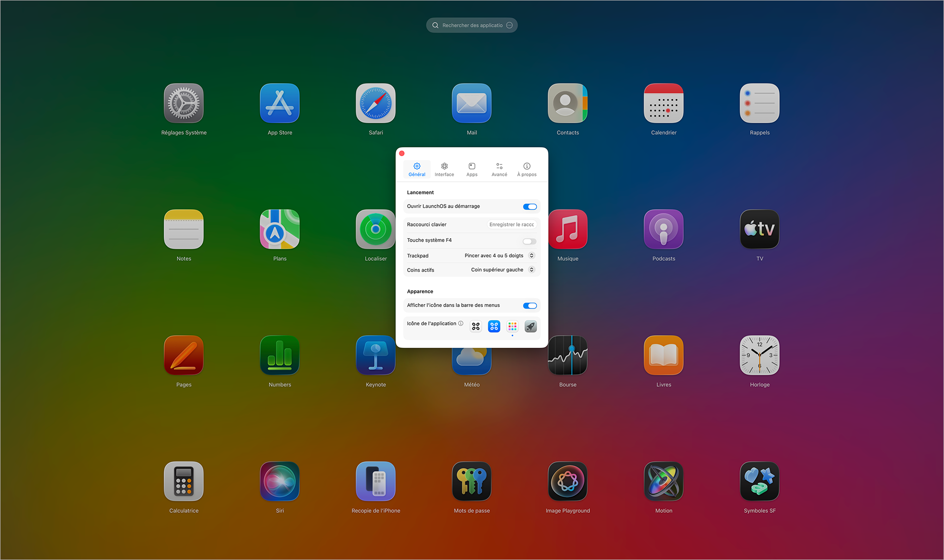Image resolution: width=944 pixels, height=560 pixels.
Task: Launch the Livres app
Action: pyautogui.click(x=664, y=355)
